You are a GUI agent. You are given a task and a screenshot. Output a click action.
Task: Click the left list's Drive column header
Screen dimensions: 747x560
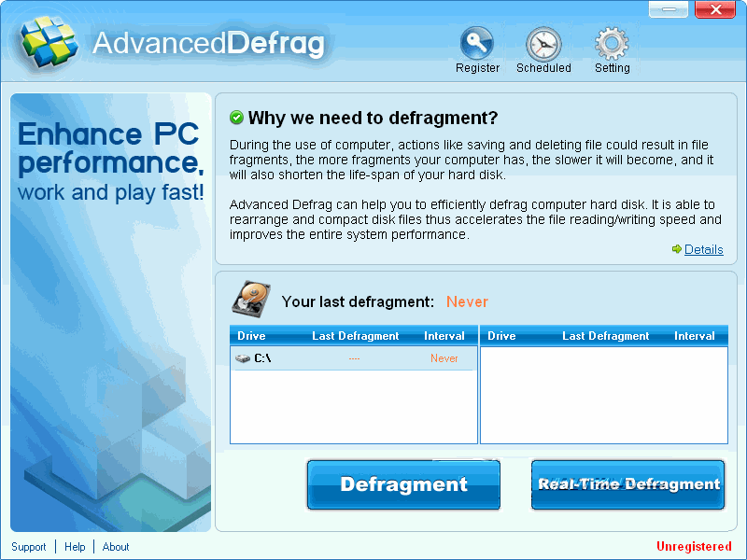pos(251,336)
